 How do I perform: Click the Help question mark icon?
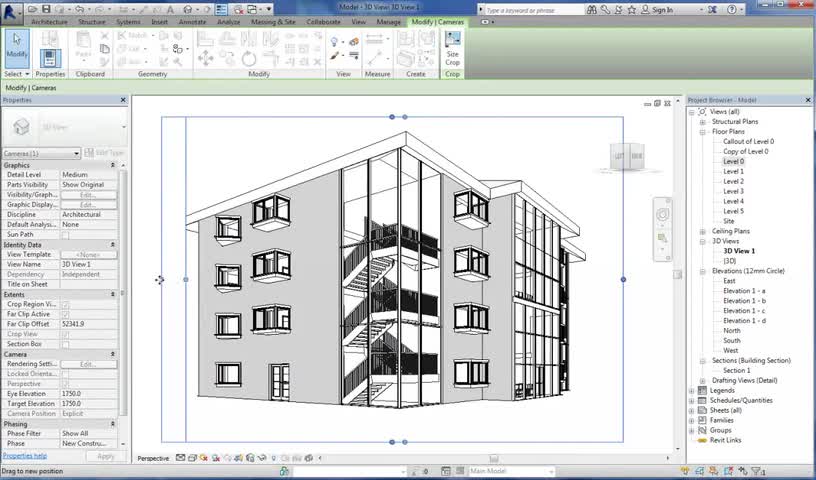coord(732,9)
